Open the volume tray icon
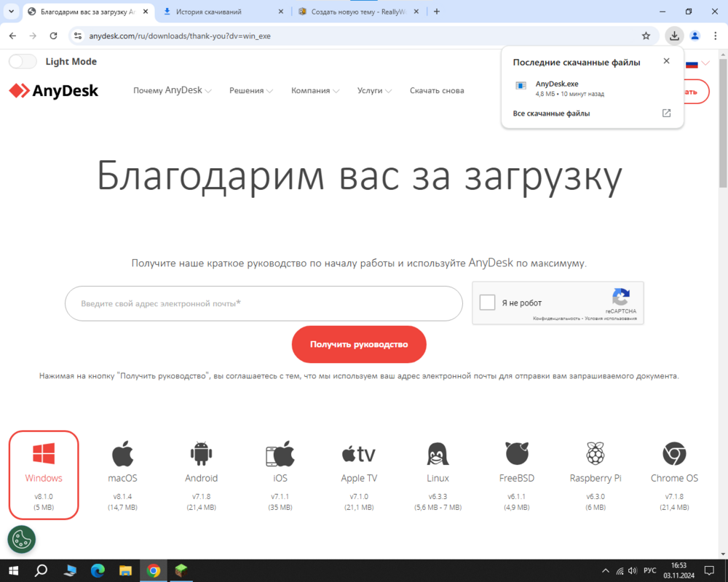The width and height of the screenshot is (728, 582). 633,571
